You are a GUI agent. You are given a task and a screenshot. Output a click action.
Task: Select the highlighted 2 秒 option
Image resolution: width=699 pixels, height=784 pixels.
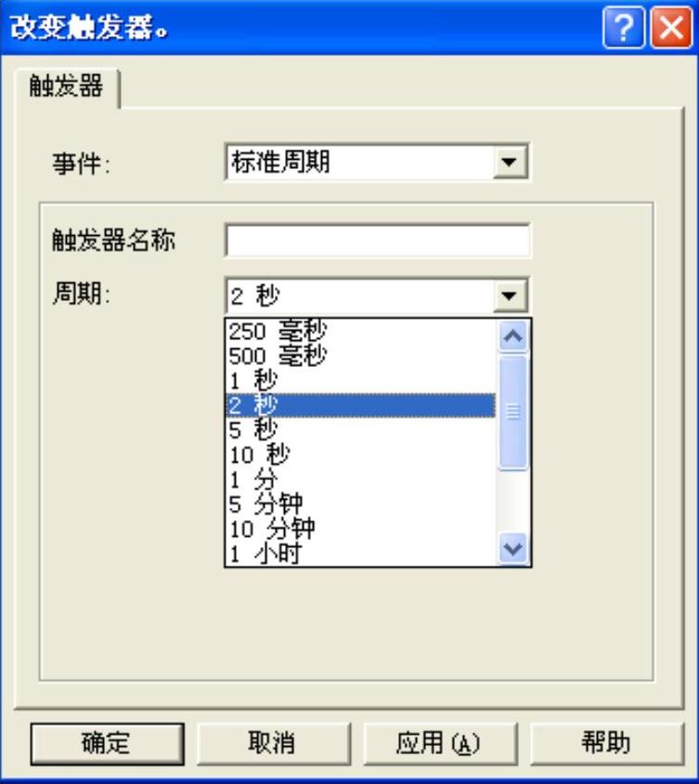coord(361,405)
